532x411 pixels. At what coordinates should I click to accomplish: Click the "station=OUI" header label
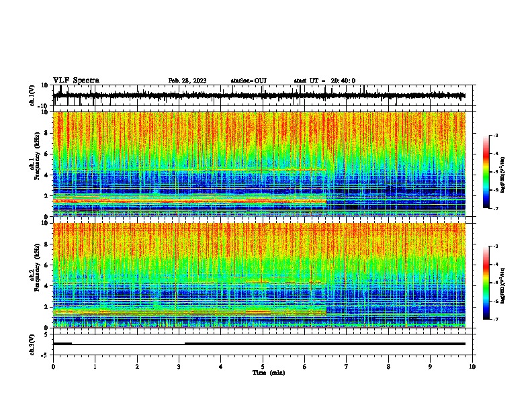pos(249,81)
